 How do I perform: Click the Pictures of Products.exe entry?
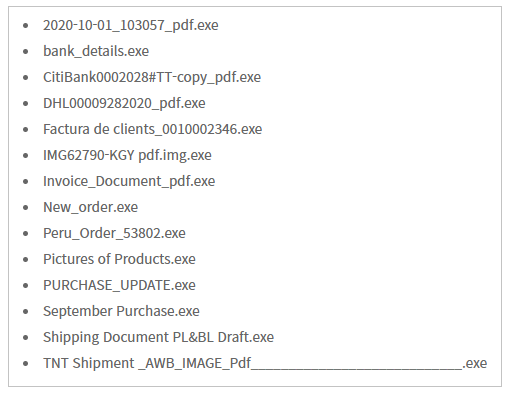pyautogui.click(x=119, y=259)
